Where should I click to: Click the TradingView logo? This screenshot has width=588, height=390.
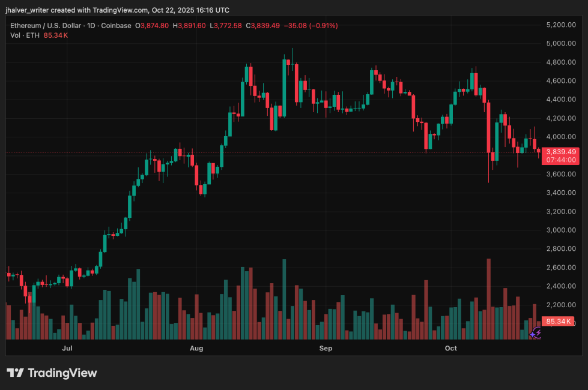coord(52,373)
